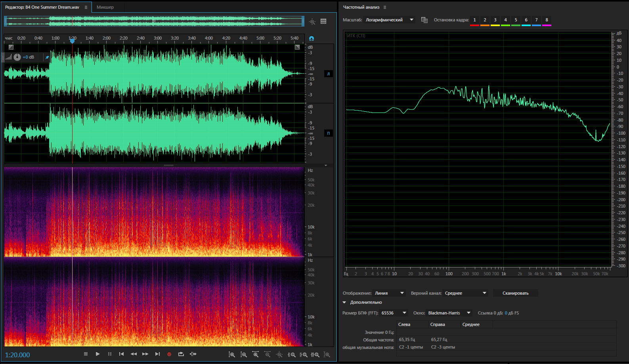
Task: Open the Масштаб Логарифмический dropdown
Action: tap(389, 20)
